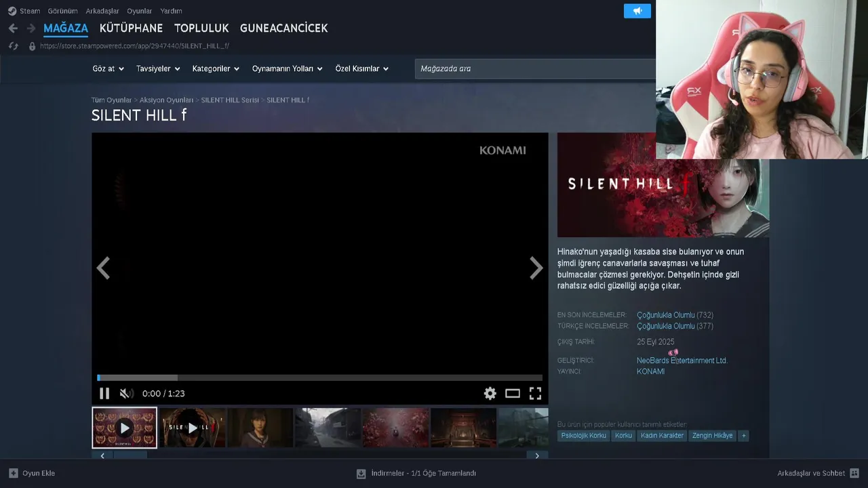Click the SILENT HILL f capsule image
868x488 pixels.
click(663, 185)
